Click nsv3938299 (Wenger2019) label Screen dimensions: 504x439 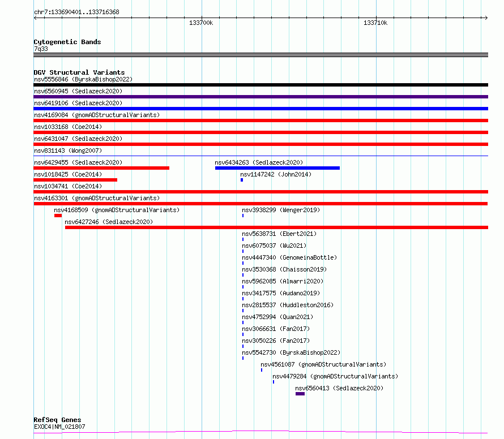point(281,210)
